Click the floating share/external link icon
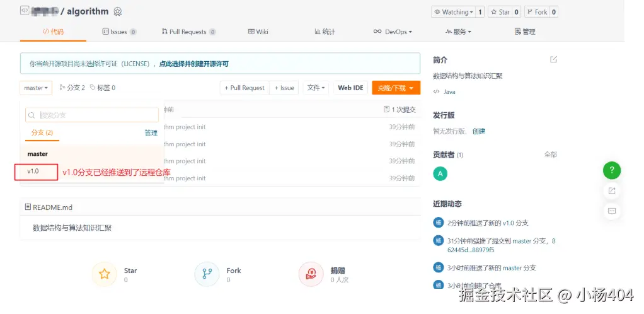The height and width of the screenshot is (314, 644). 612,190
